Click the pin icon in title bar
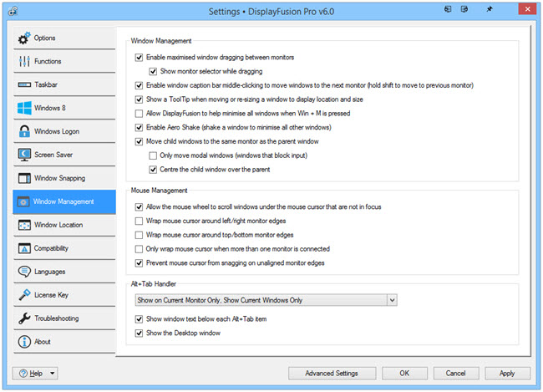Viewport: 543px width, 392px height. pos(490,9)
